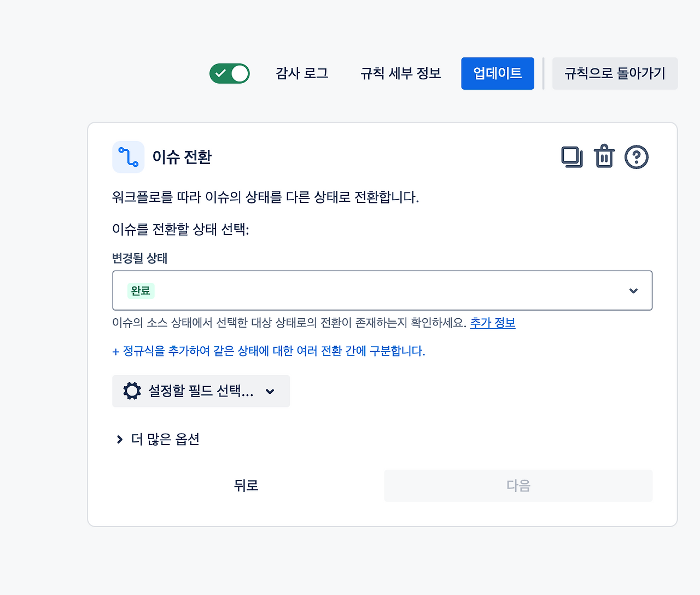Disable the automation rule toggle switch
Screen dimensions: 700x595
(230, 73)
